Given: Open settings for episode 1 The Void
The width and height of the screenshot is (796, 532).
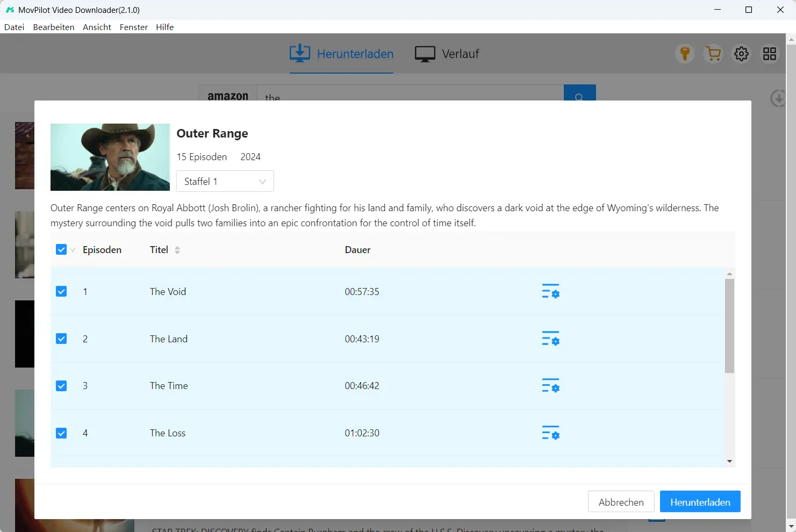Looking at the screenshot, I should (550, 291).
